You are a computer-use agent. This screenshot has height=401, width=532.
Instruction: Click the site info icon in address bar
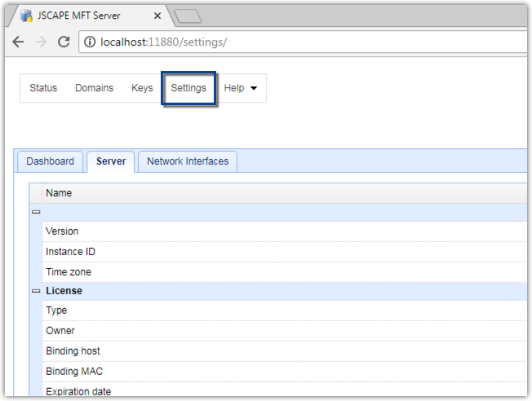90,42
